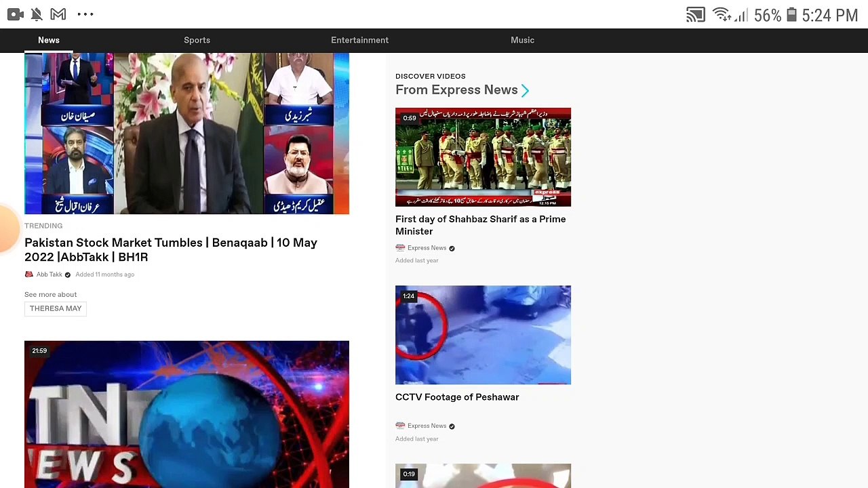The image size is (868, 488).
Task: Open the Gmail notification icon
Action: [58, 14]
